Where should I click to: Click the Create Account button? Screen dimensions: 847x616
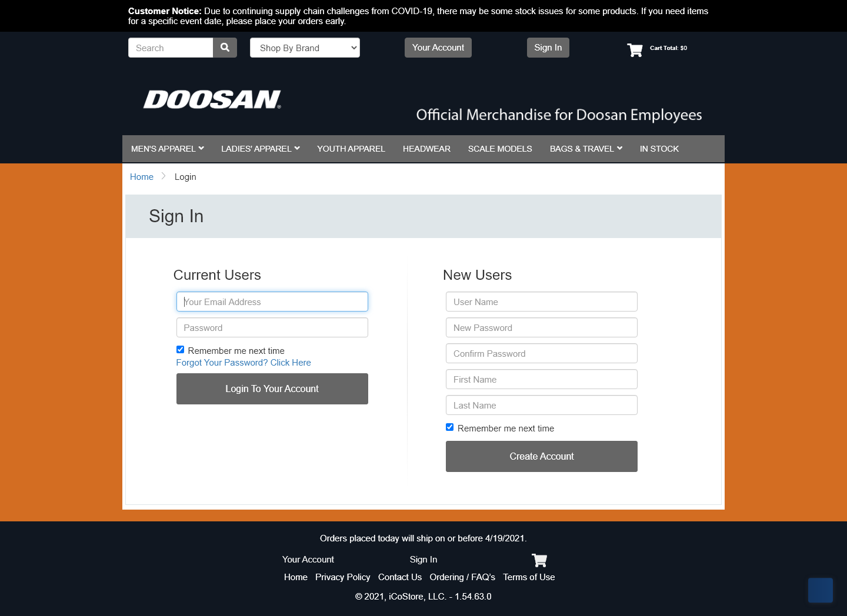(541, 456)
